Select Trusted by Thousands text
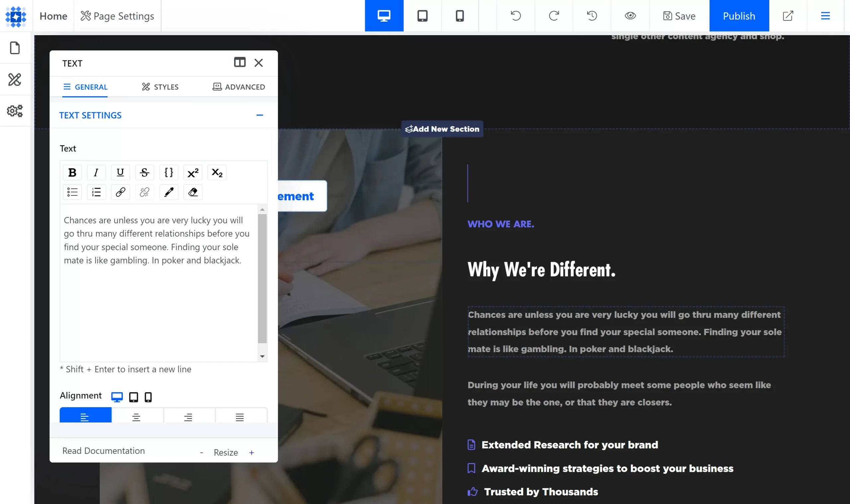 (x=541, y=492)
